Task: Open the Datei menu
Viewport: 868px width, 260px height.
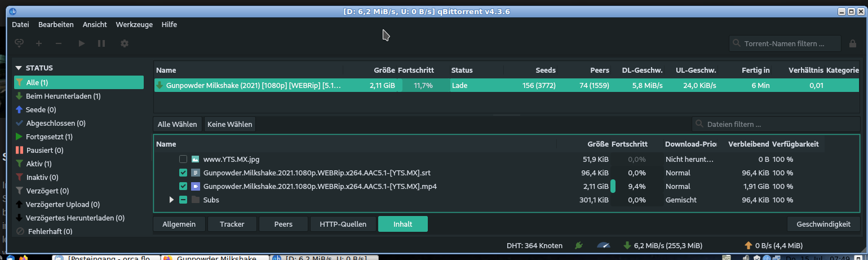Action: [x=20, y=24]
